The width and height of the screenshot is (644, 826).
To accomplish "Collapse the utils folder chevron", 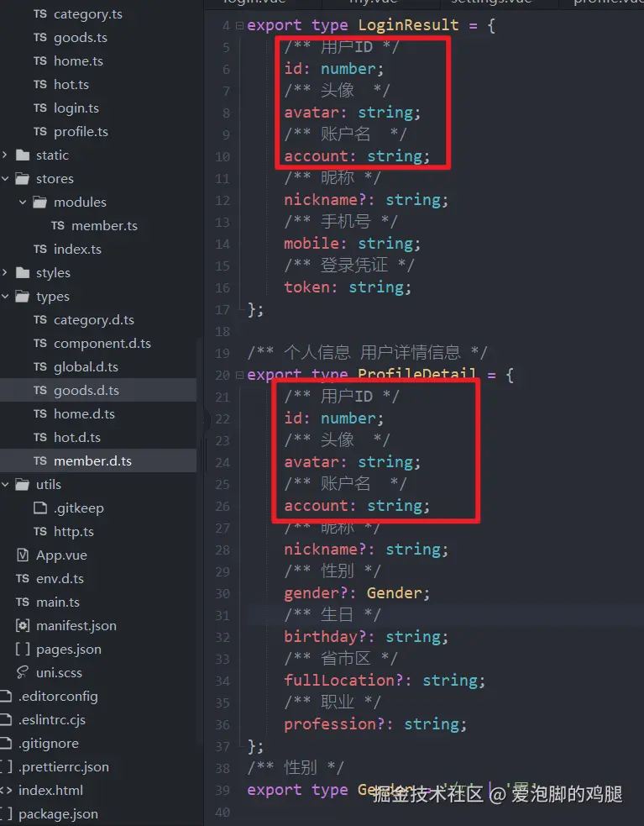I will point(5,484).
